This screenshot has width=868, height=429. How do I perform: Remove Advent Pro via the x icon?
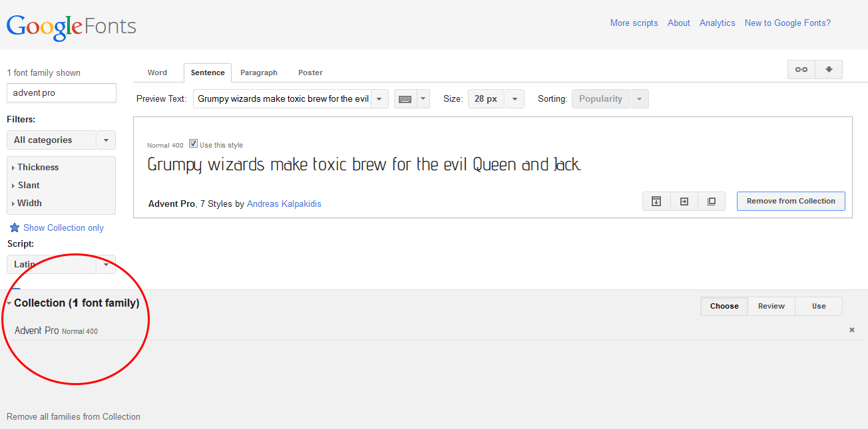(x=852, y=330)
